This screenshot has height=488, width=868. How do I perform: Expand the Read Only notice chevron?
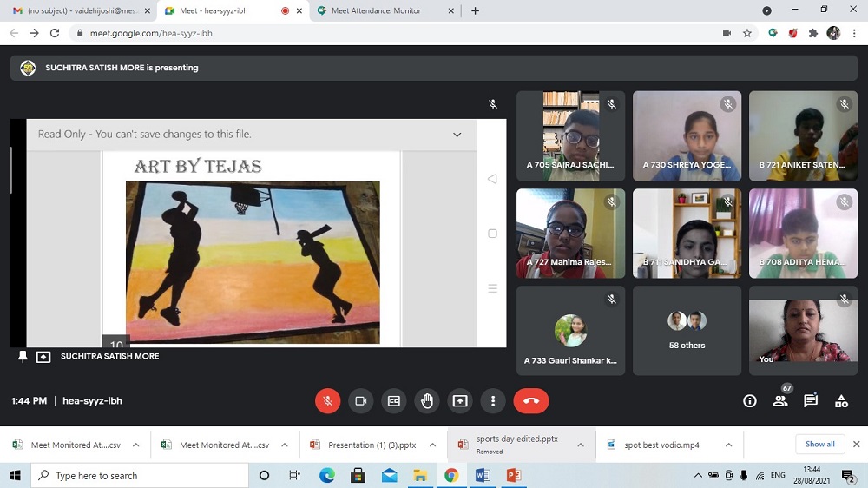(x=457, y=135)
